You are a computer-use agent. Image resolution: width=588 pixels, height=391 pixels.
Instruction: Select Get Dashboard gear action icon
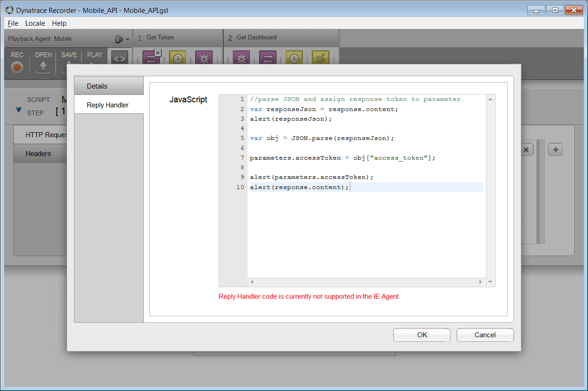(x=241, y=58)
